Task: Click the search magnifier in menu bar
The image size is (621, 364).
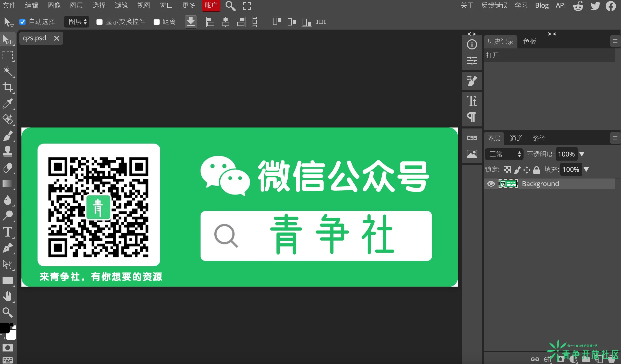Action: (x=230, y=6)
